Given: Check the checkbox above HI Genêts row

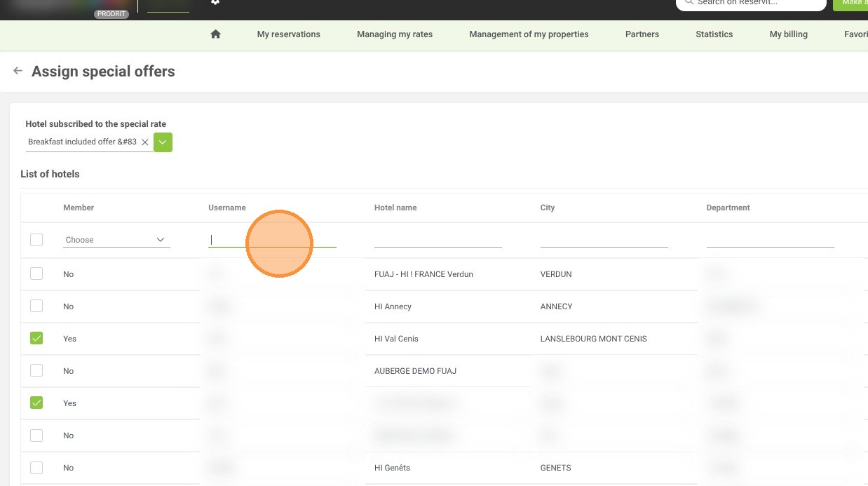Looking at the screenshot, I should point(36,435).
